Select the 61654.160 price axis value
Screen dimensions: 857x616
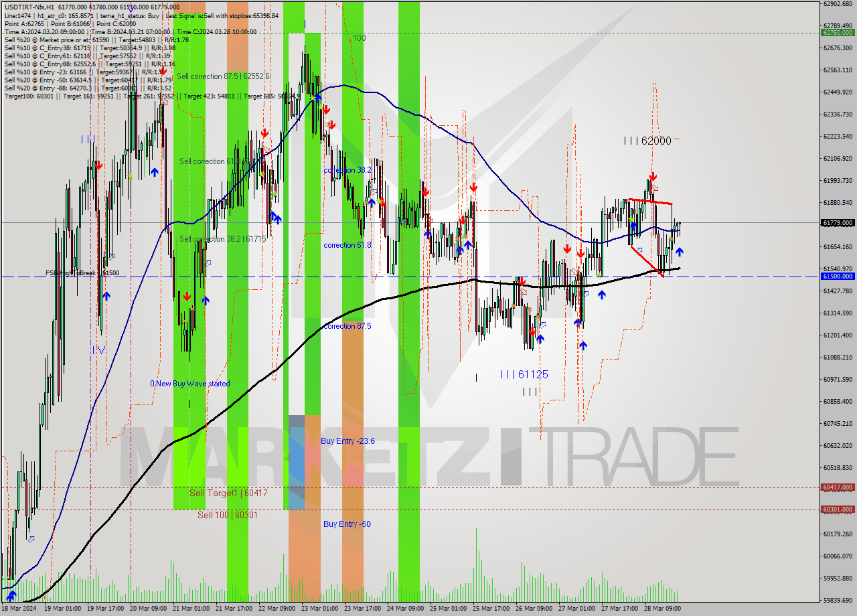click(838, 247)
